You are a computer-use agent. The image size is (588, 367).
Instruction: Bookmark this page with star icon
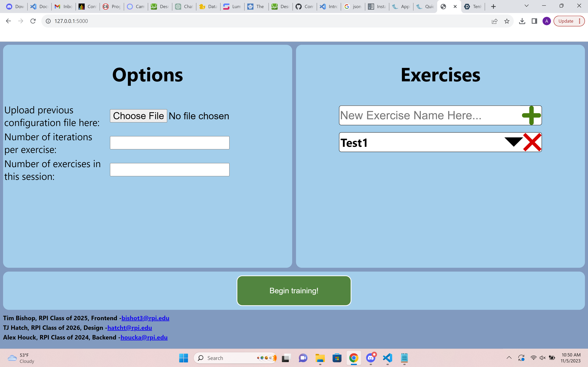pyautogui.click(x=507, y=21)
